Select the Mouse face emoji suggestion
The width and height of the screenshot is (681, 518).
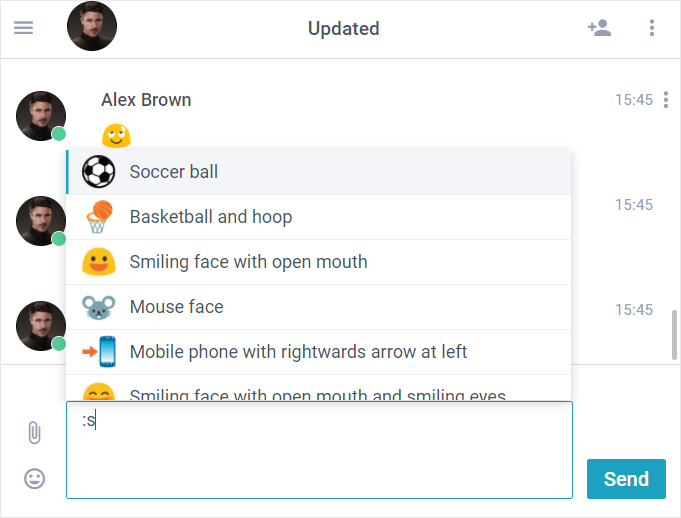[x=319, y=307]
